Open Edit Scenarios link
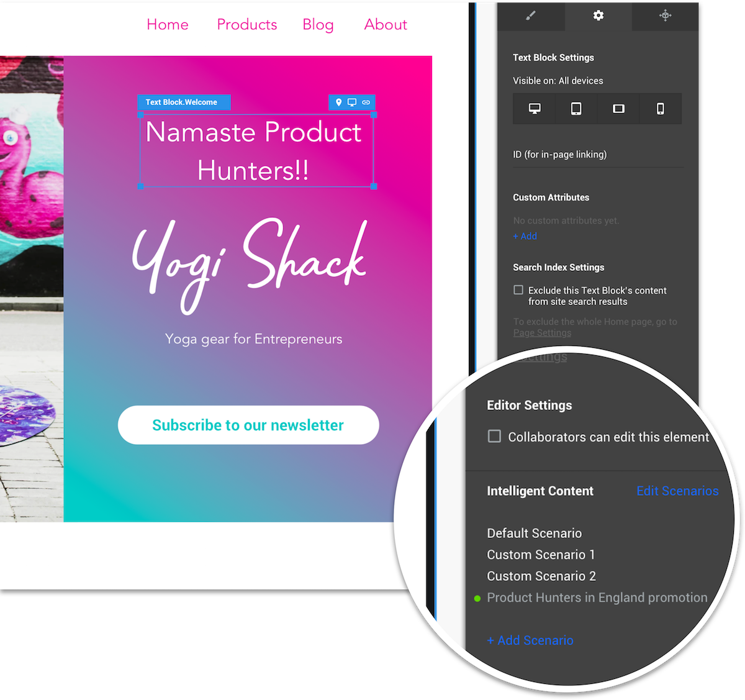 coord(677,491)
